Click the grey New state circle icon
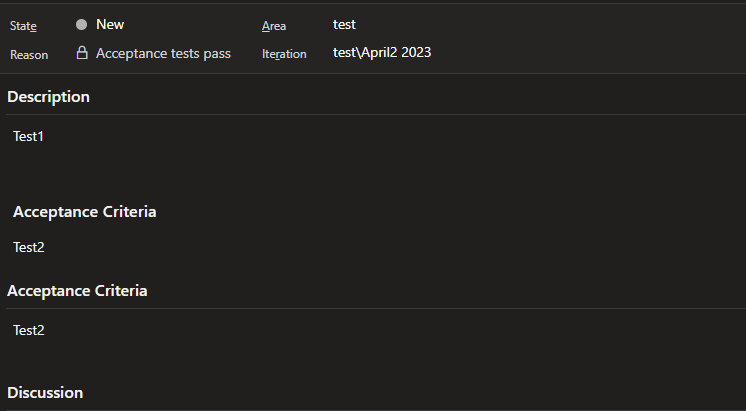This screenshot has width=746, height=411. pos(81,25)
